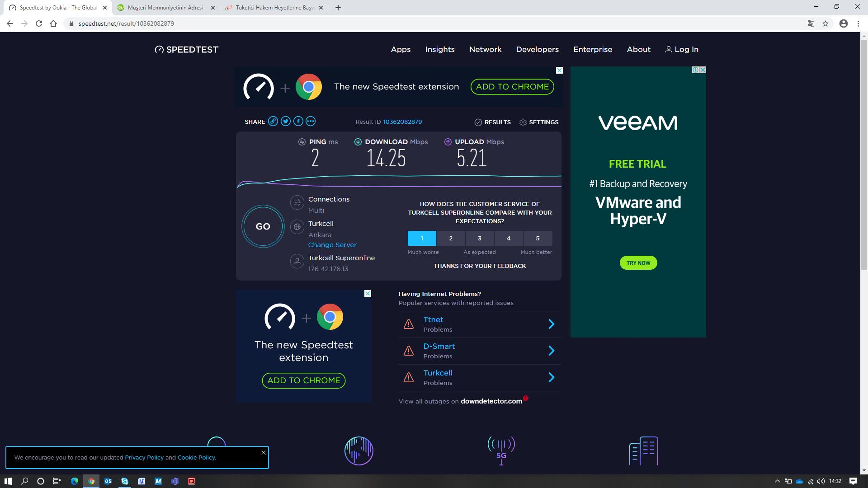
Task: Click the warning icon next to Ttnet
Action: [x=409, y=324]
